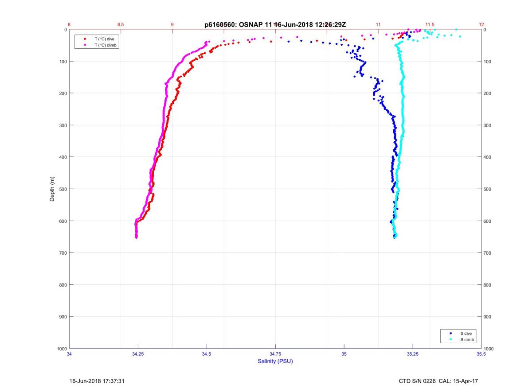Click the 'Depth (m)' axis label

52,189
